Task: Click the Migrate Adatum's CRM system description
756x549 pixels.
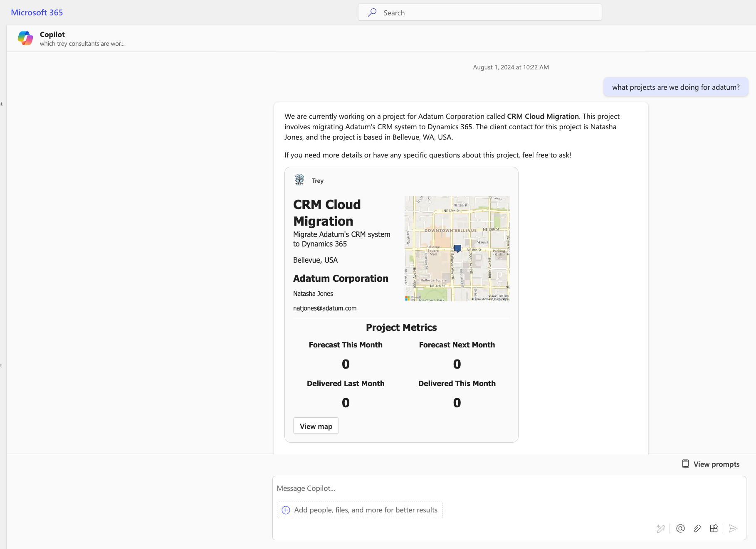Action: 342,239
